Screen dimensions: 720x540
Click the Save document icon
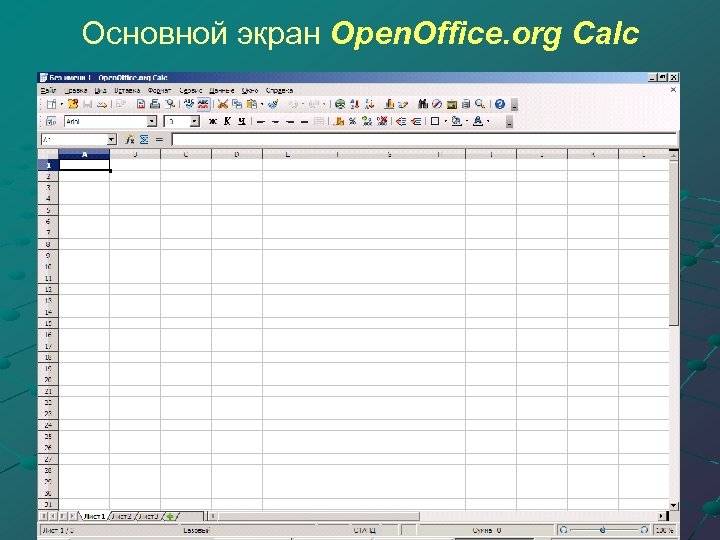[87, 104]
